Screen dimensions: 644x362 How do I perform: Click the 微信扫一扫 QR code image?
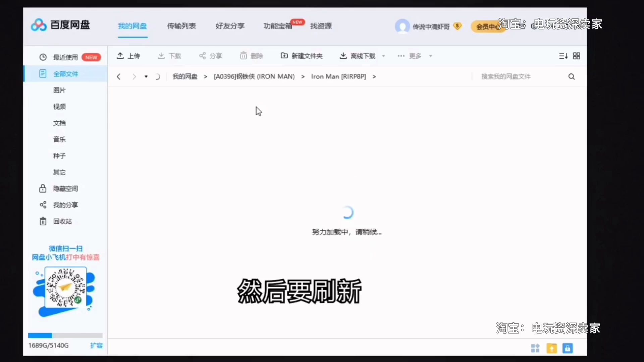(x=65, y=288)
